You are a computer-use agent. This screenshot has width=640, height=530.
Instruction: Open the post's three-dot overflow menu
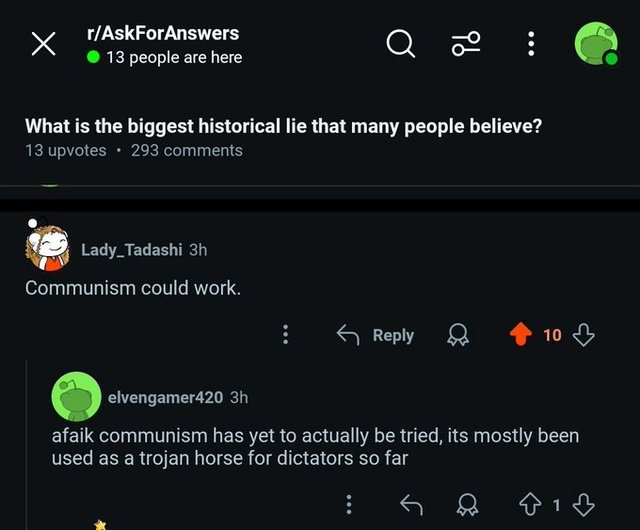[x=531, y=43]
